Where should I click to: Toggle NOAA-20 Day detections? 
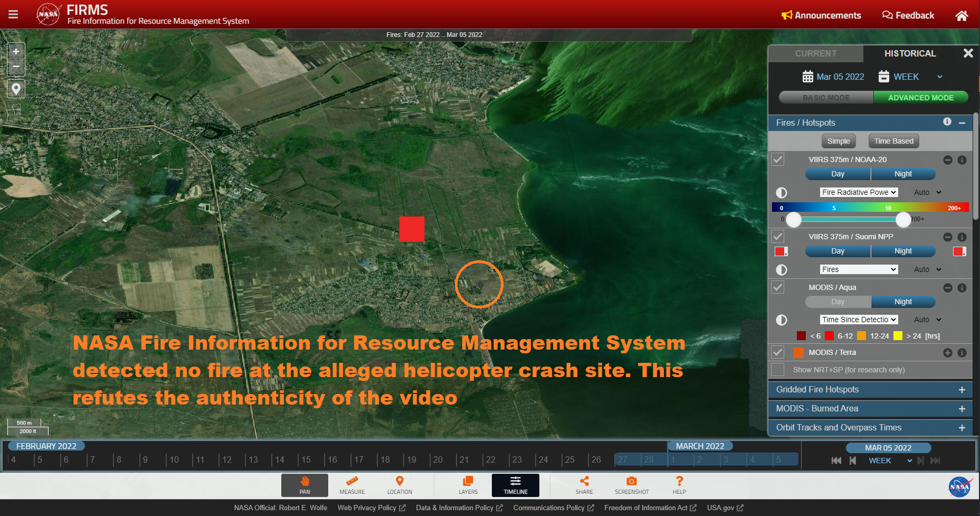[x=838, y=174]
